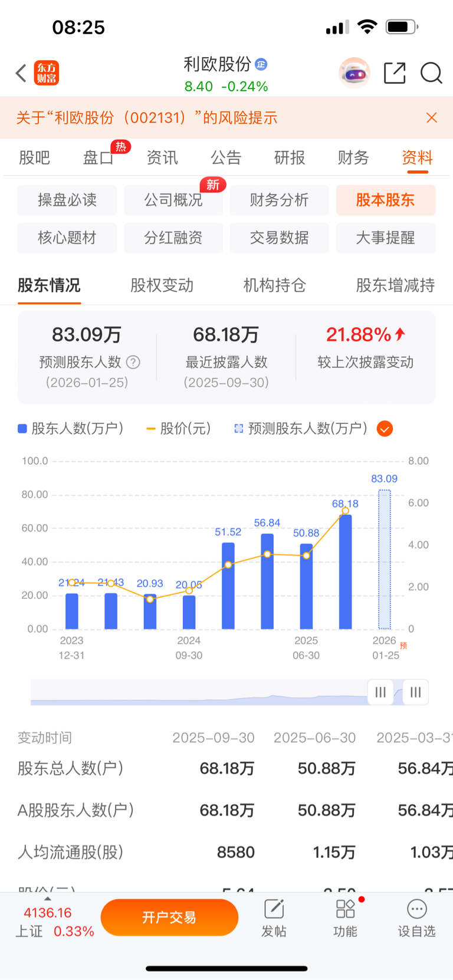This screenshot has height=980, width=453.
Task: Tap the 83.09 predicted dashed bar
Action: coord(385,559)
